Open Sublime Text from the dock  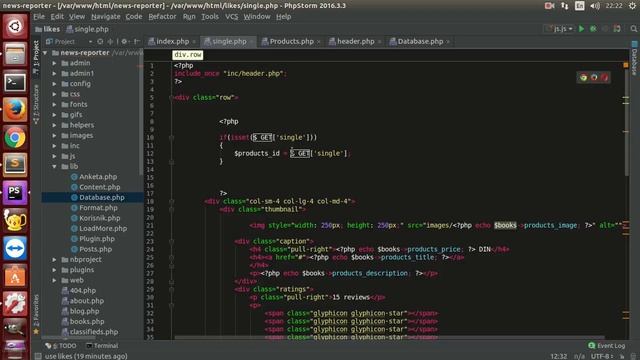pos(15,165)
